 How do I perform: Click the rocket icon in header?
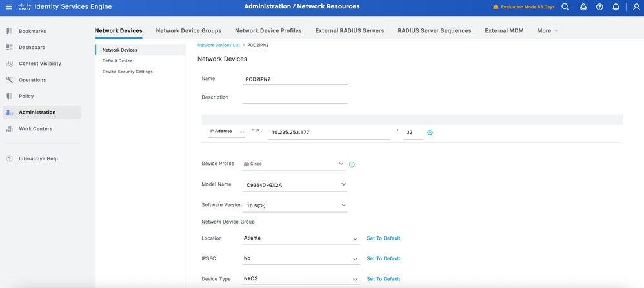point(583,7)
